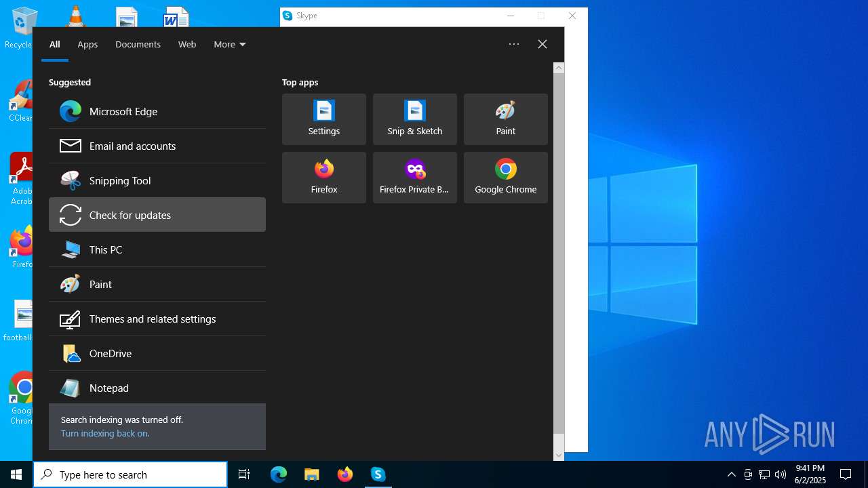Minimize the Skype window
This screenshot has height=488, width=868.
pos(511,16)
